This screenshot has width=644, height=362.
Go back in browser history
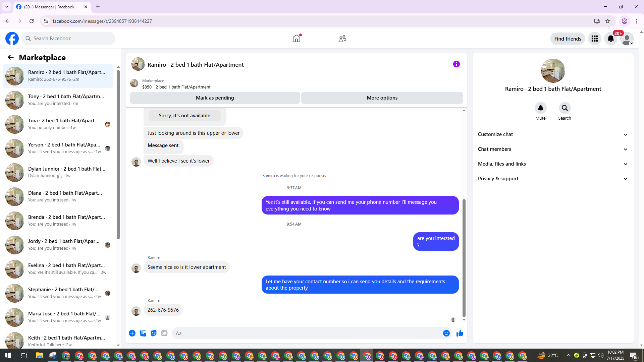[x=7, y=21]
